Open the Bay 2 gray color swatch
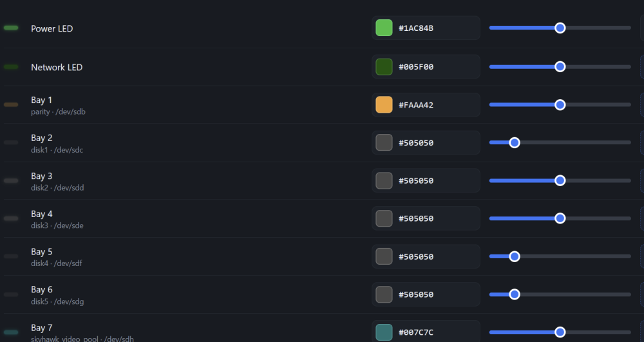The width and height of the screenshot is (644, 342). (x=384, y=142)
